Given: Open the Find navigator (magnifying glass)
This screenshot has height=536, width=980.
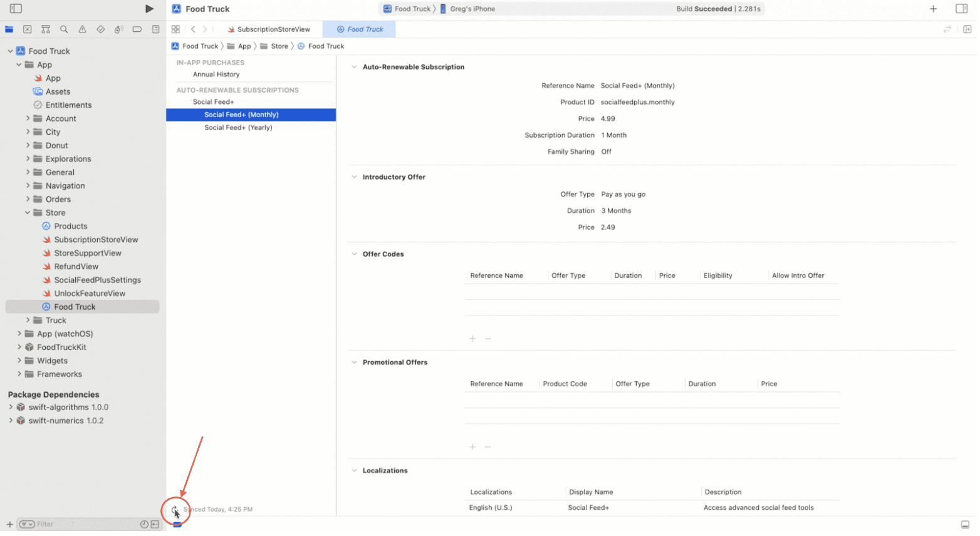Looking at the screenshot, I should point(63,29).
